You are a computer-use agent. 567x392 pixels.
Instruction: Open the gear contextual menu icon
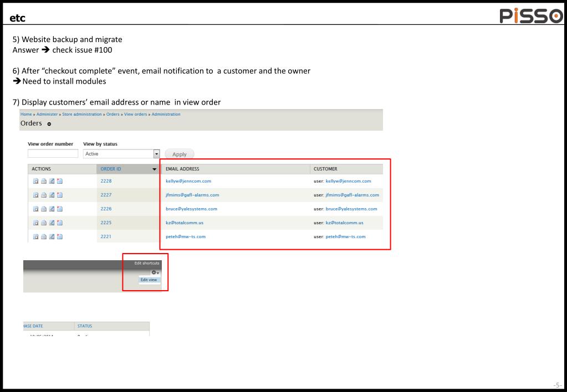[x=155, y=272]
